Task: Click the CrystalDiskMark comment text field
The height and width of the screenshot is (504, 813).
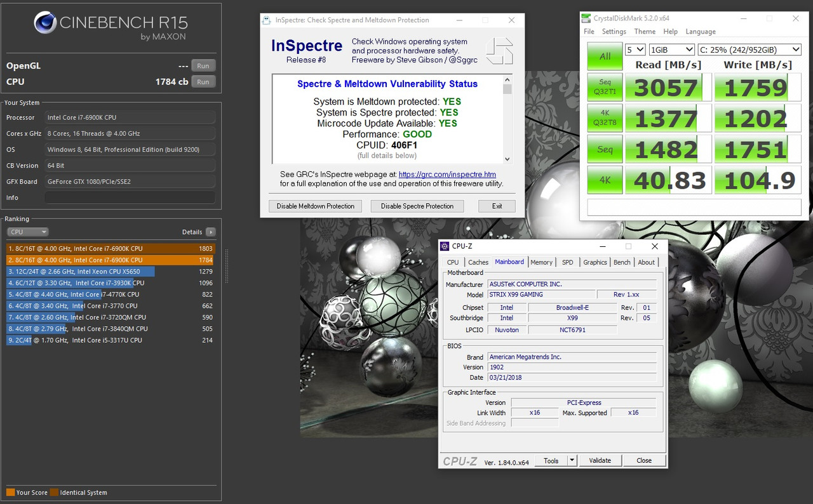Action: 694,207
